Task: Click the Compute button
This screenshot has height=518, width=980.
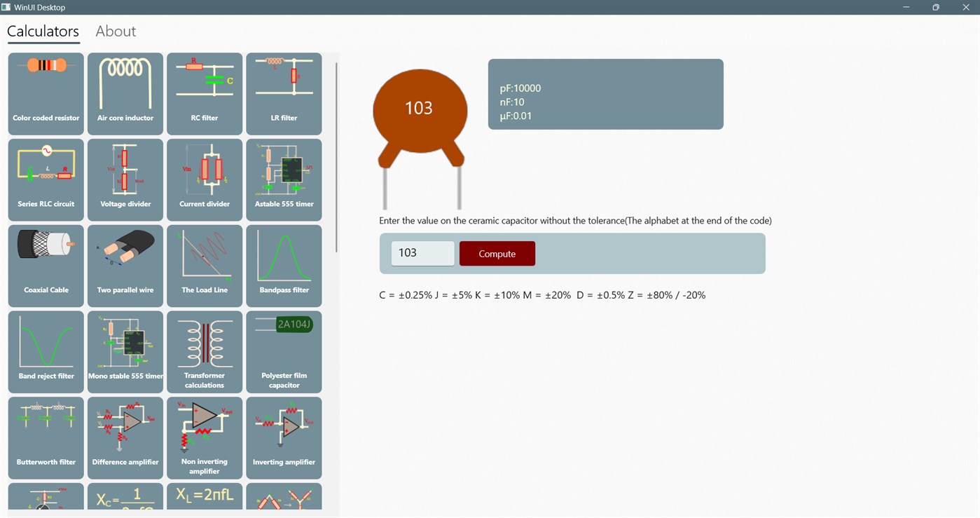Action: [x=497, y=253]
